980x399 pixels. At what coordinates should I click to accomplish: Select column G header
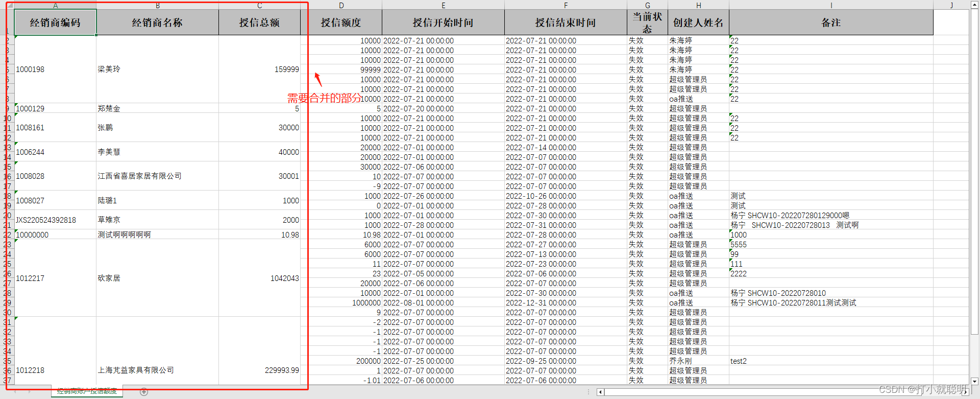647,6
